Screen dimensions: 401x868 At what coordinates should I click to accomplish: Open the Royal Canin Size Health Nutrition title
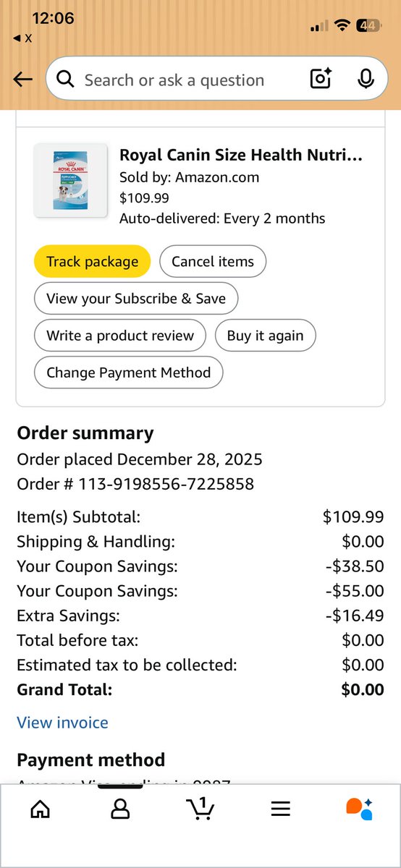coord(240,155)
